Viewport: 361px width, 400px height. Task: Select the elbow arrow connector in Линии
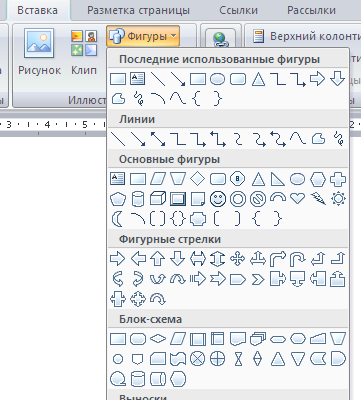point(198,139)
